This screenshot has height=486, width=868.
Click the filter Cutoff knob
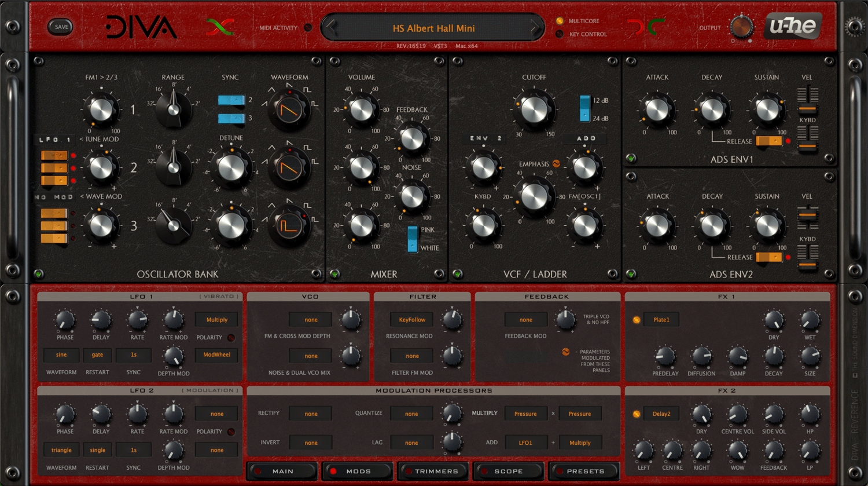coord(534,109)
